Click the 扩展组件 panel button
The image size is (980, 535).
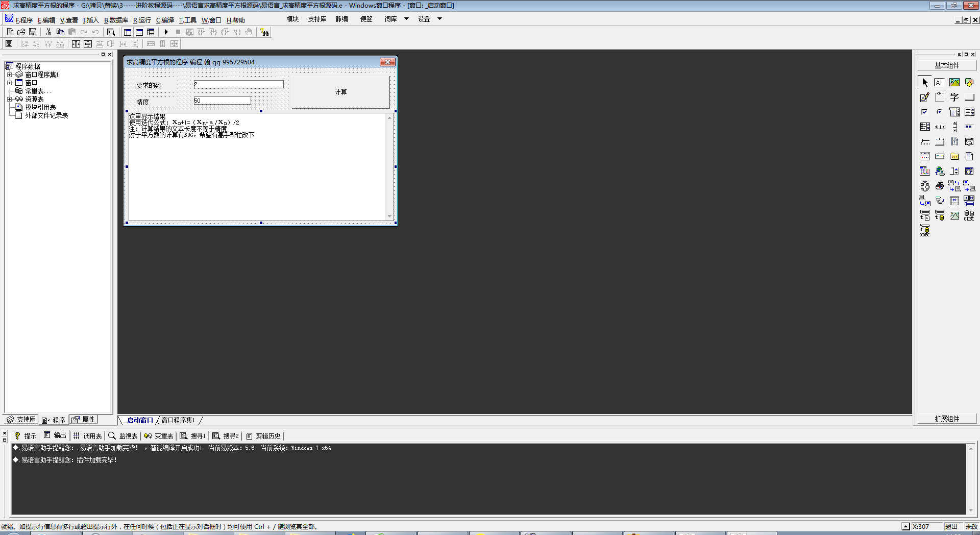click(x=947, y=419)
